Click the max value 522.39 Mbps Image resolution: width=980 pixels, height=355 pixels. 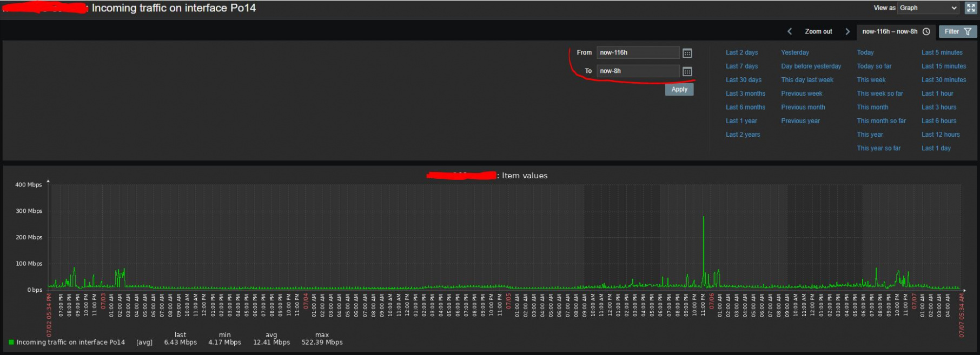pyautogui.click(x=322, y=342)
